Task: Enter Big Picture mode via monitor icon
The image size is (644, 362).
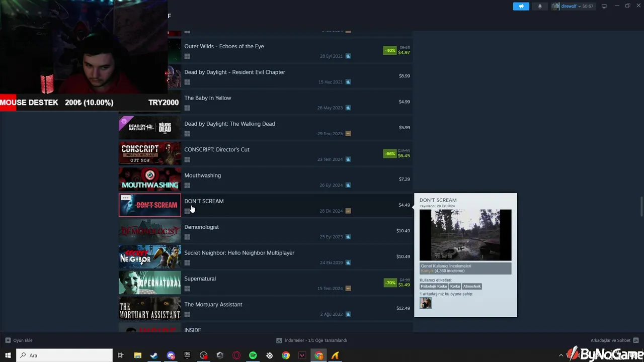Action: pyautogui.click(x=604, y=6)
